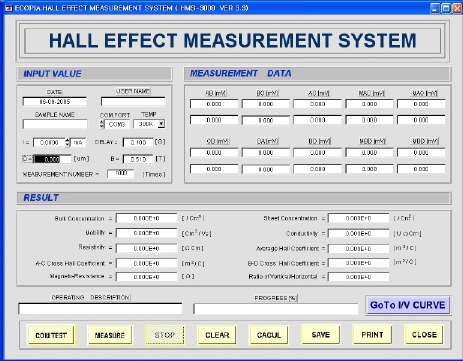
Task: Run calculation with CACUL button
Action: click(269, 335)
